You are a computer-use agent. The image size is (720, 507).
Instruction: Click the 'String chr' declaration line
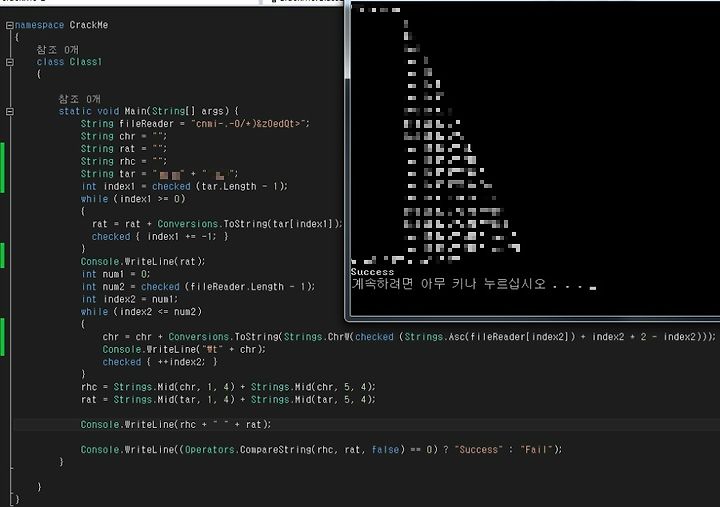point(124,136)
